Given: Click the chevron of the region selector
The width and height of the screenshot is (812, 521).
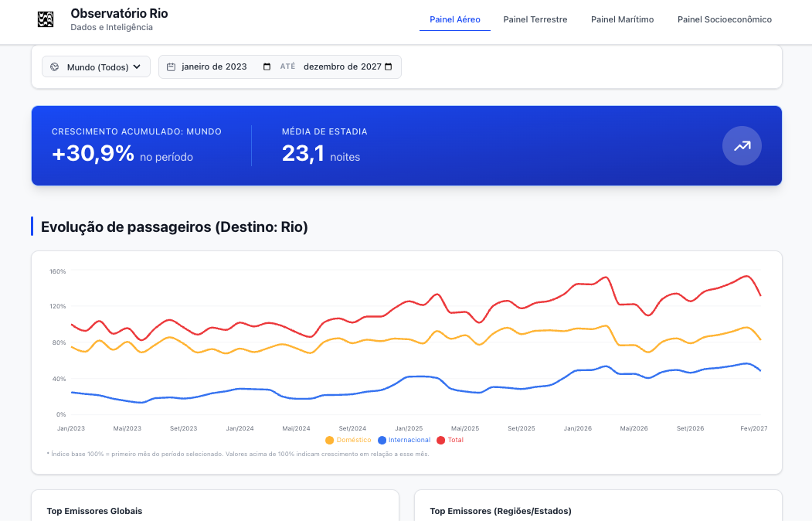Looking at the screenshot, I should 137,66.
